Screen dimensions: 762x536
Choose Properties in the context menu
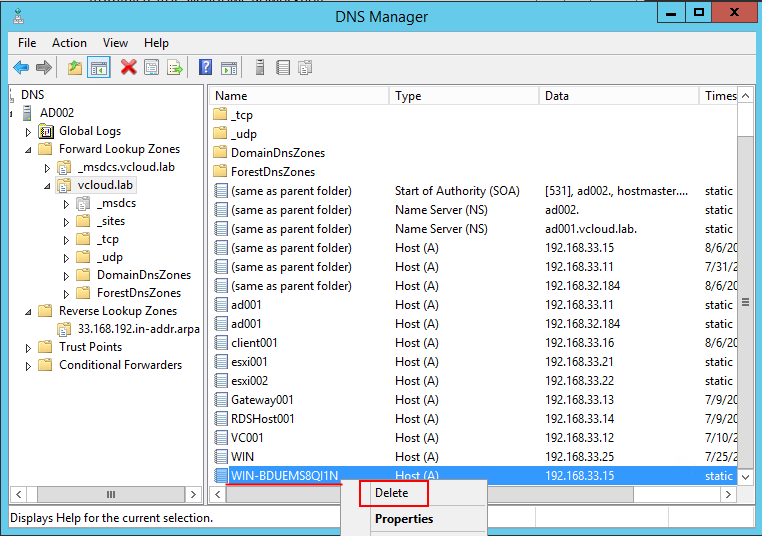[404, 519]
